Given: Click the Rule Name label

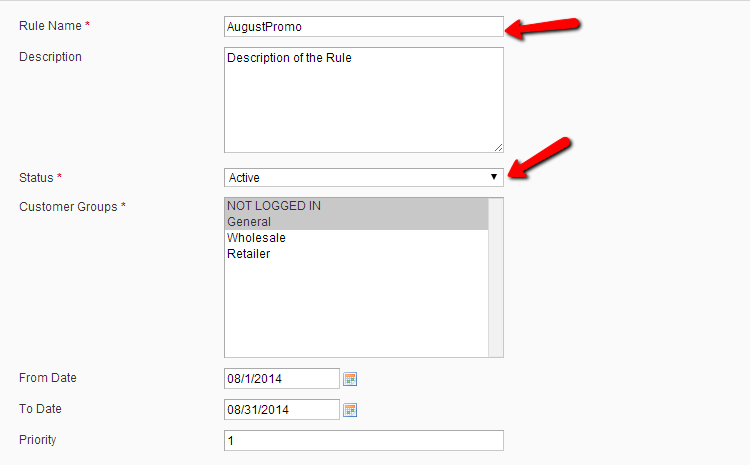Looking at the screenshot, I should (x=52, y=25).
